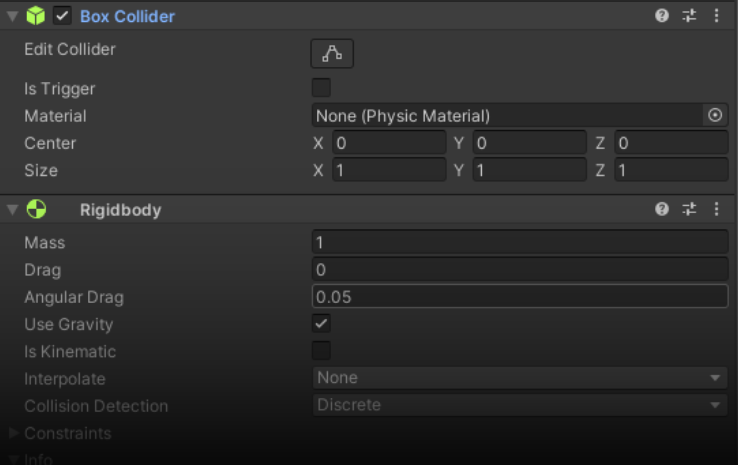738x465 pixels.
Task: Collapse the Rigidbody component foldout
Action: (x=13, y=209)
